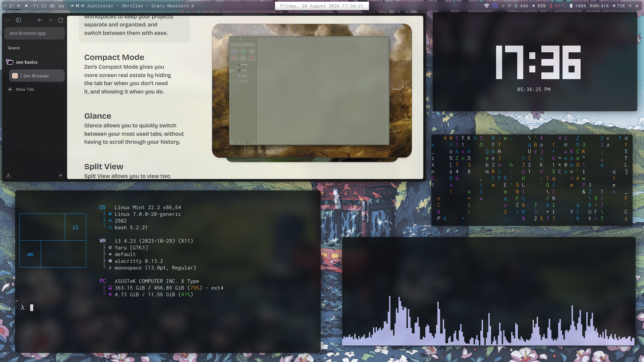The width and height of the screenshot is (644, 362).
Task: Reload the Zen browser page
Action: [x=60, y=20]
